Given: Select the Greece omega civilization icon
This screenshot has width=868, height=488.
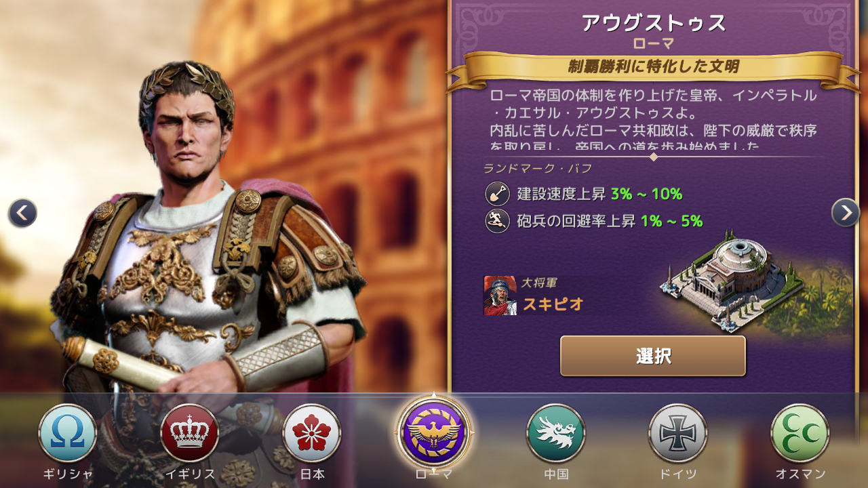Looking at the screenshot, I should tap(67, 433).
